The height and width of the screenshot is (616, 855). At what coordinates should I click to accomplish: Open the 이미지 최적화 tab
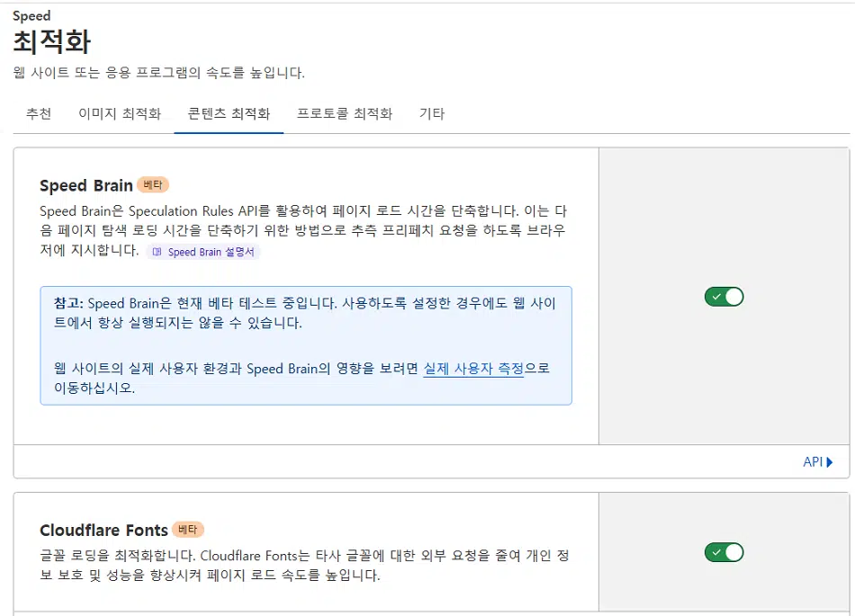[x=120, y=114]
